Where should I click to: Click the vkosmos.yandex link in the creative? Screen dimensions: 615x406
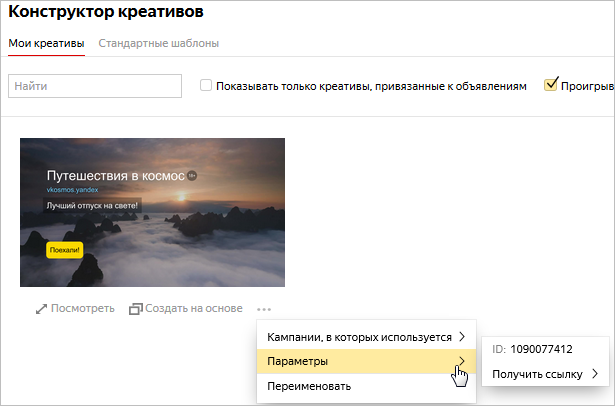tap(73, 190)
